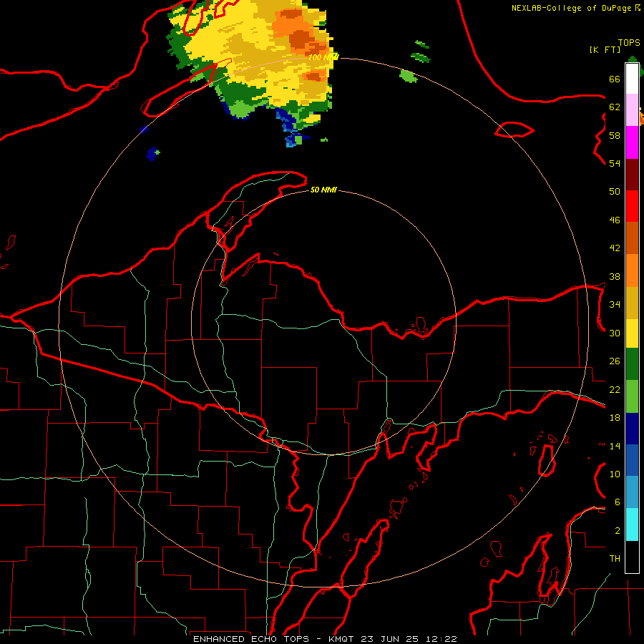Viewport: 644px width, 644px height.
Task: Click the yellow 30-34 legend swatch
Action: tap(632, 333)
